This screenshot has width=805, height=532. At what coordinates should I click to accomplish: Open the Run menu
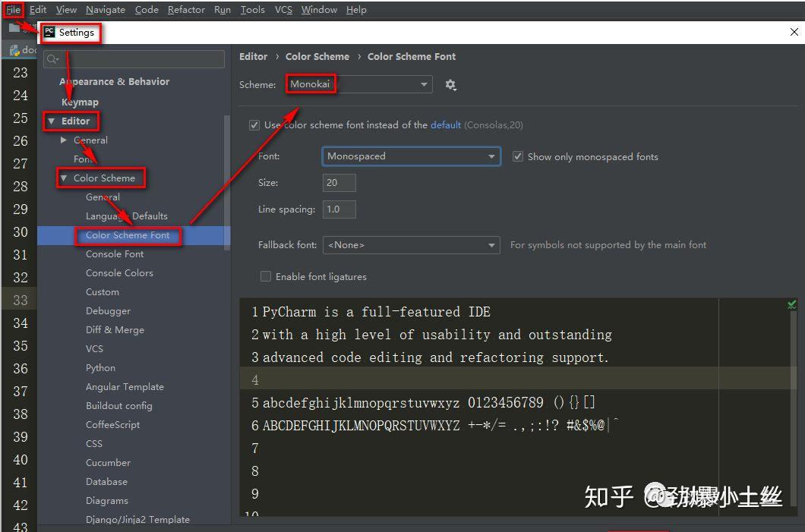click(x=223, y=10)
